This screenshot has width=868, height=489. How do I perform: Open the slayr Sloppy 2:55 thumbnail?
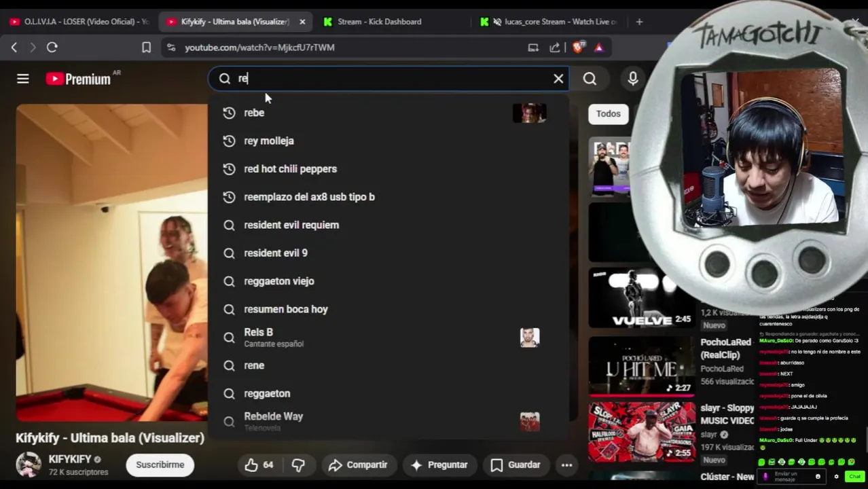[x=640, y=432]
